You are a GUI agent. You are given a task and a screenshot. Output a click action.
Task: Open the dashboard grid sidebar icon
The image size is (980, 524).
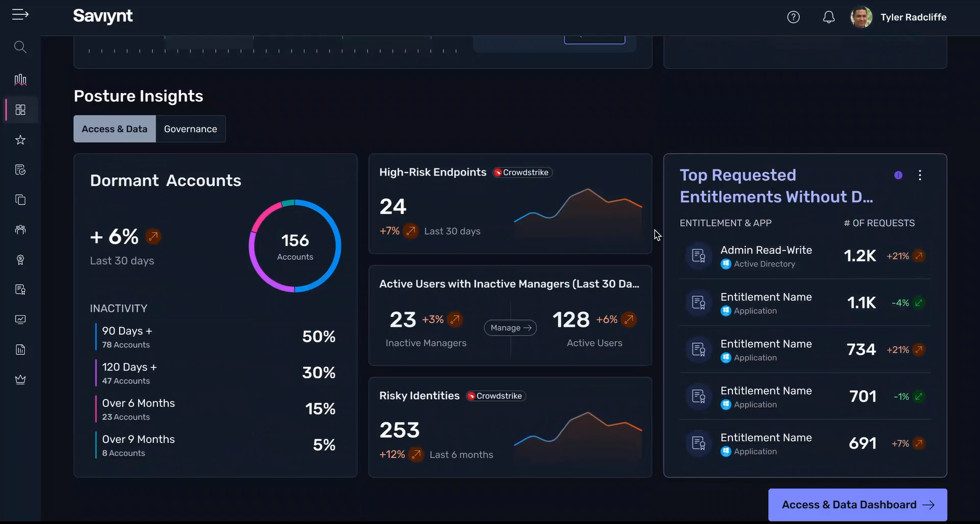tap(20, 110)
